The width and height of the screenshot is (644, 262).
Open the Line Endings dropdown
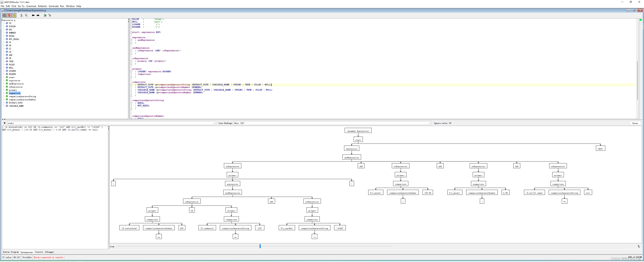coord(429,123)
